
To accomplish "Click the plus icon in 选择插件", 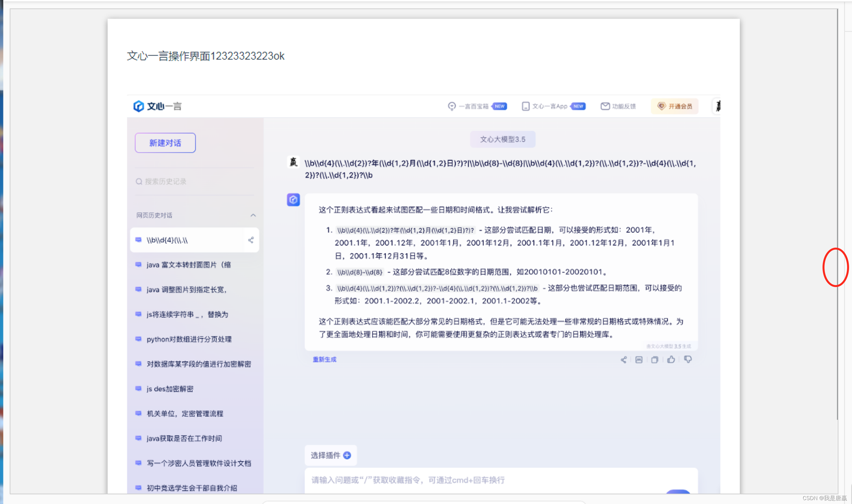I will click(x=347, y=455).
